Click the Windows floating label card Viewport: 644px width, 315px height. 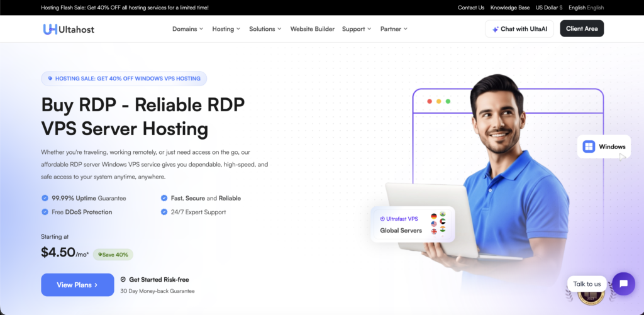(604, 146)
